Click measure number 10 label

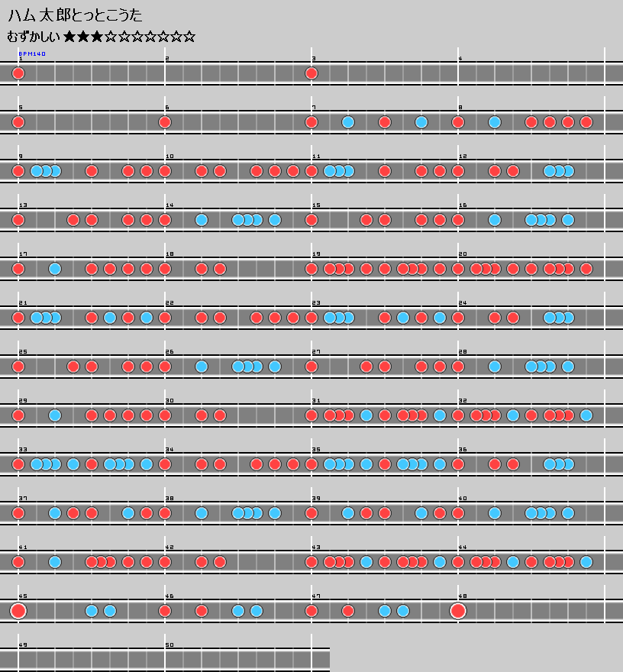[x=169, y=156]
